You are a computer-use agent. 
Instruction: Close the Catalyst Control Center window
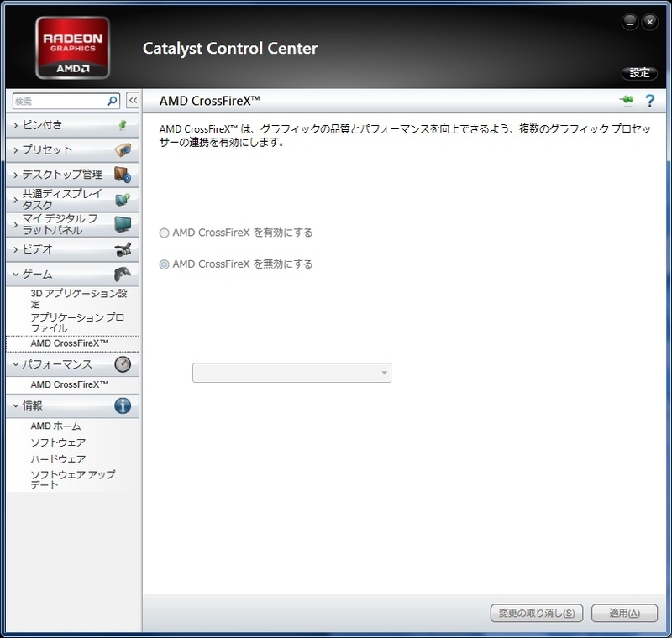coord(649,22)
